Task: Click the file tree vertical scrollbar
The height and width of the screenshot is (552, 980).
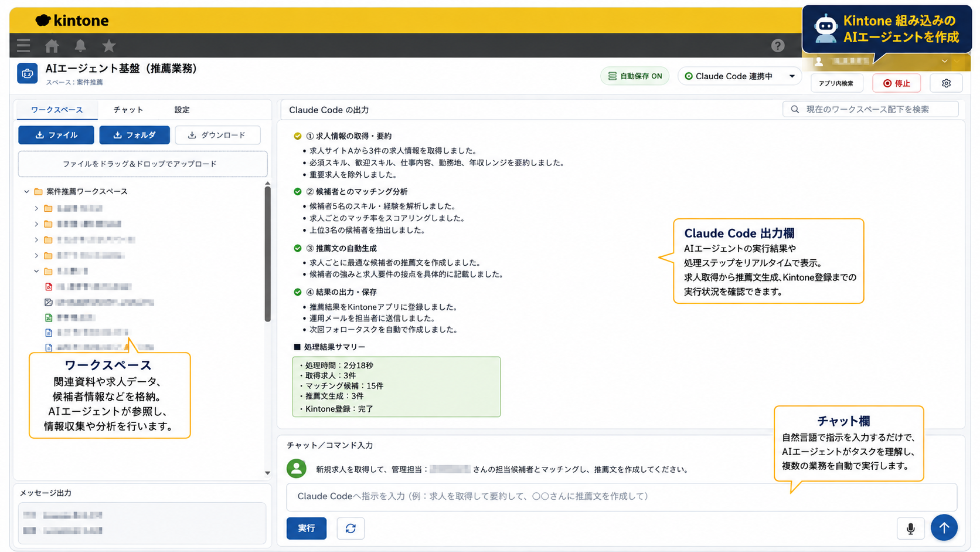Action: point(267,253)
